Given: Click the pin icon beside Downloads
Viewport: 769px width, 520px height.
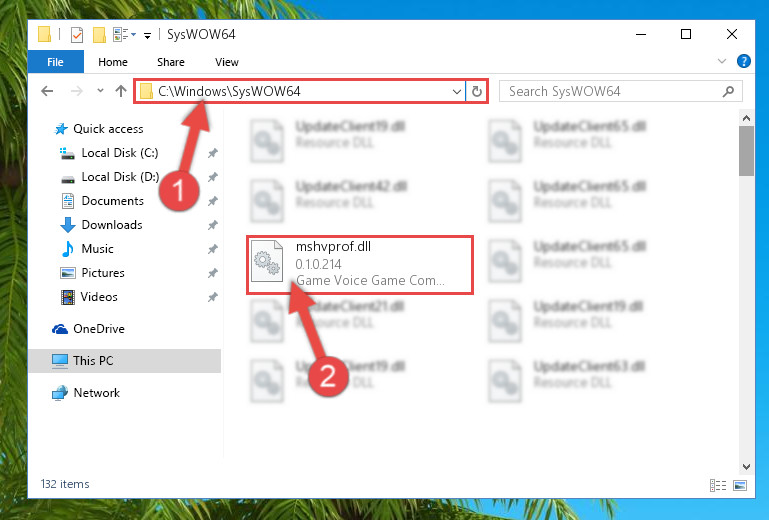Looking at the screenshot, I should [212, 225].
